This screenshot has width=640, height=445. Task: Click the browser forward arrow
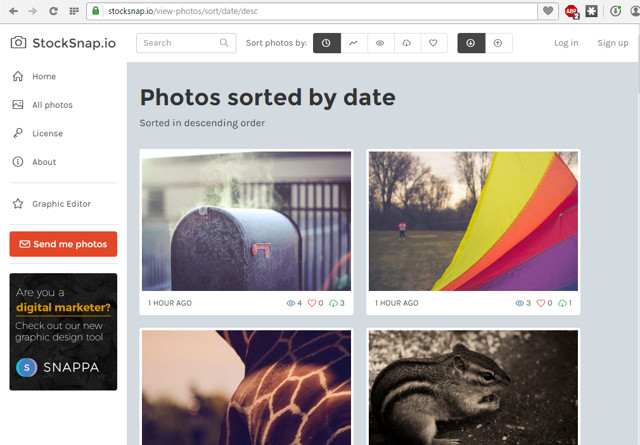(33, 11)
